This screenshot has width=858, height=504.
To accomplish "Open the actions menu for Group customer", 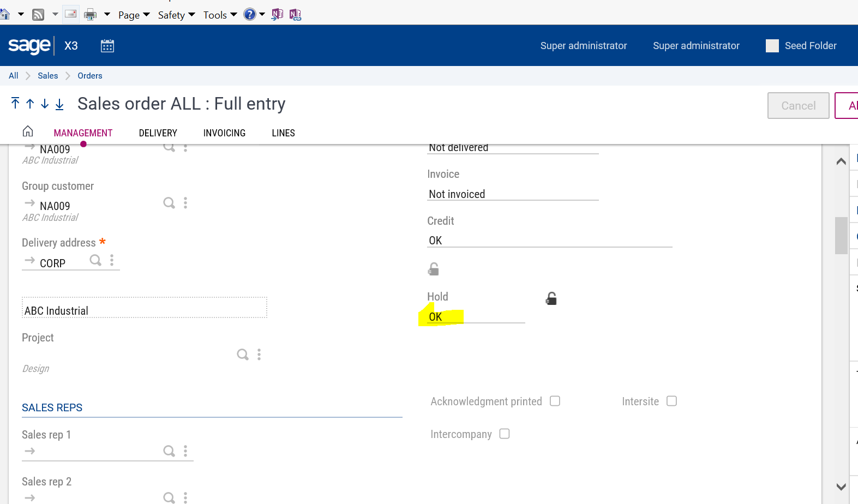I will [185, 203].
